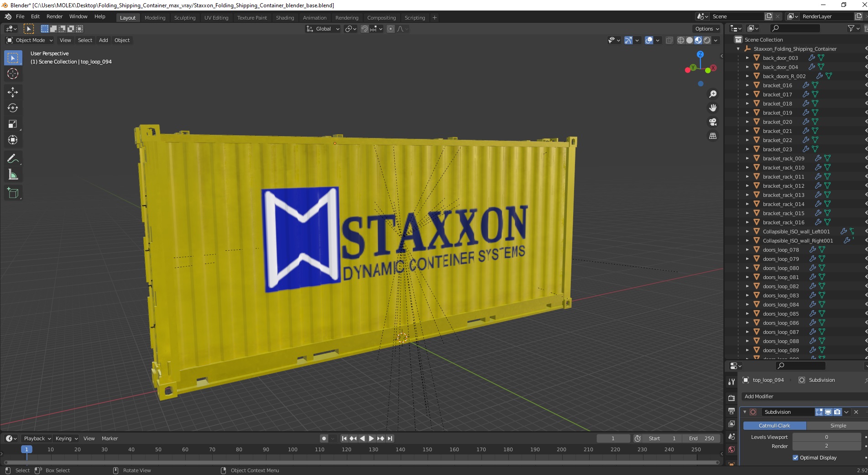The image size is (868, 475).
Task: Open the Render properties tab icon
Action: pos(732,398)
